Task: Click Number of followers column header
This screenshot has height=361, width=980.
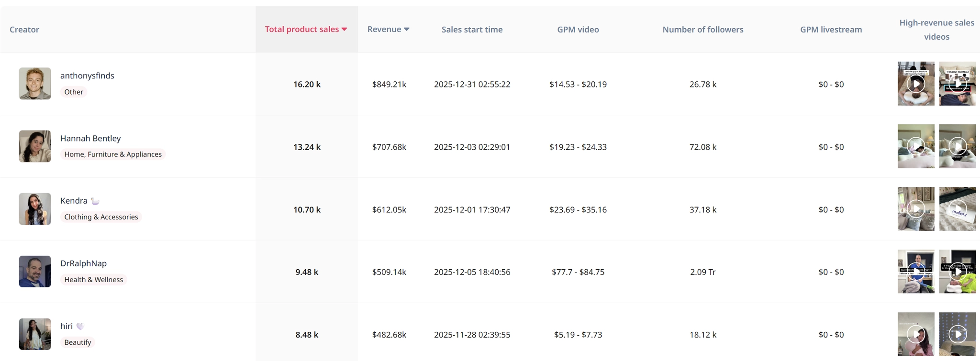Action: click(703, 29)
